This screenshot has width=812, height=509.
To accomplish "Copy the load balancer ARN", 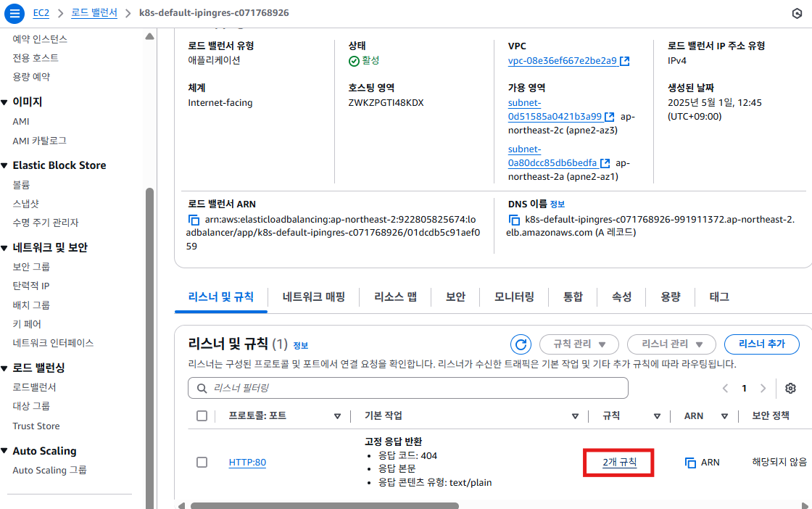I will point(194,220).
